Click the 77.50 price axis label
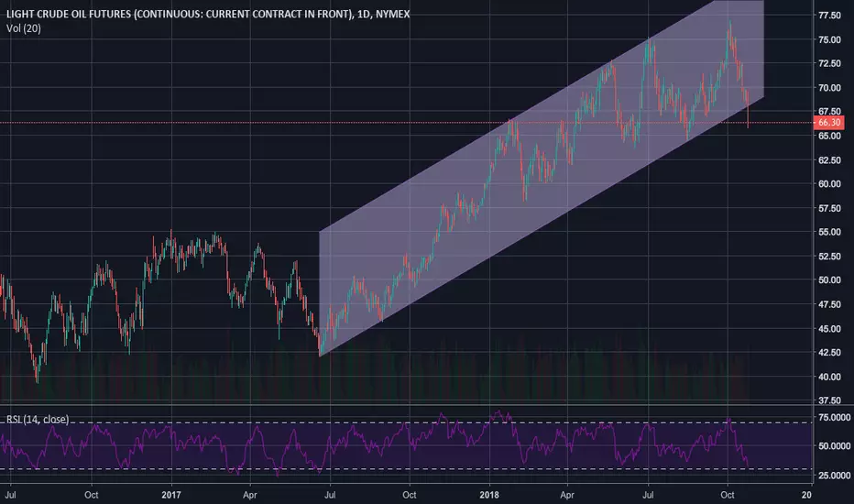 [829, 16]
